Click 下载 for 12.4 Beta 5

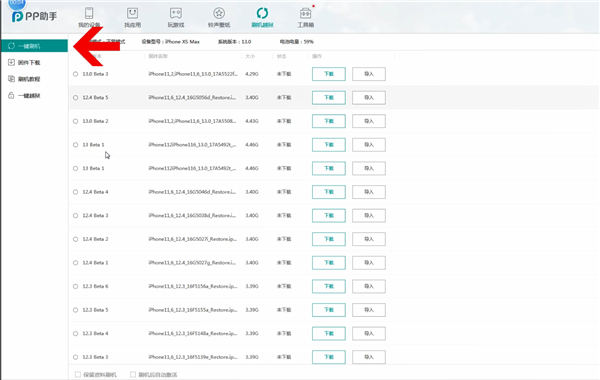(x=329, y=98)
